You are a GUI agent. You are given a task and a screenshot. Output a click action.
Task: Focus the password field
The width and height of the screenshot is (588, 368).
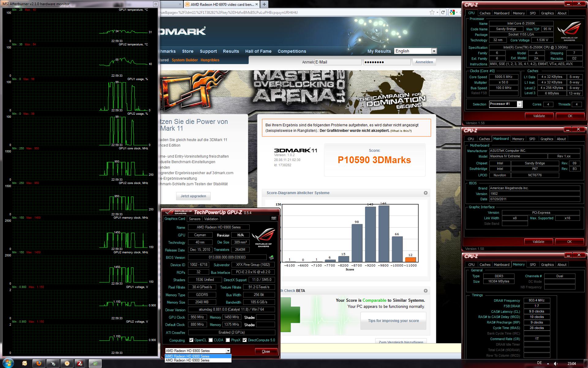(387, 62)
